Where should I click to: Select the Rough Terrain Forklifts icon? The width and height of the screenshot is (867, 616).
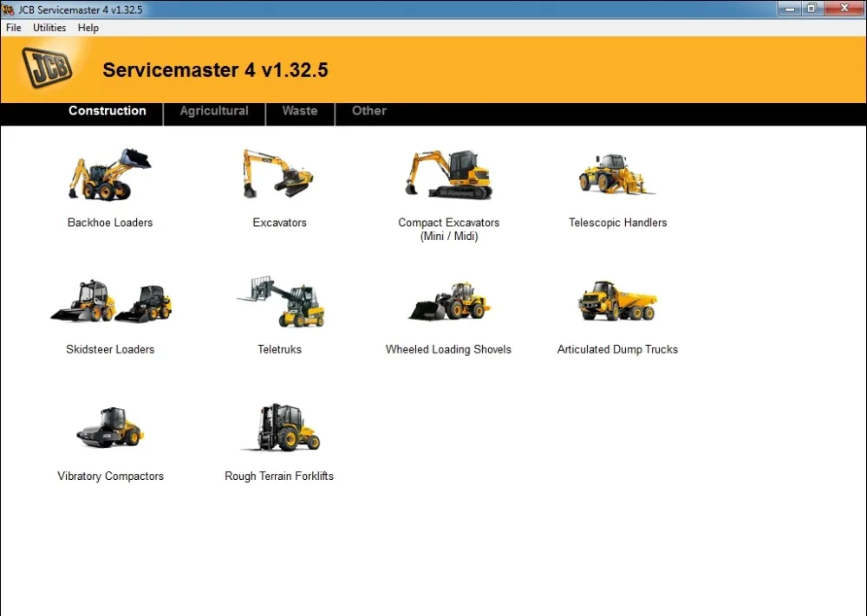coord(279,426)
